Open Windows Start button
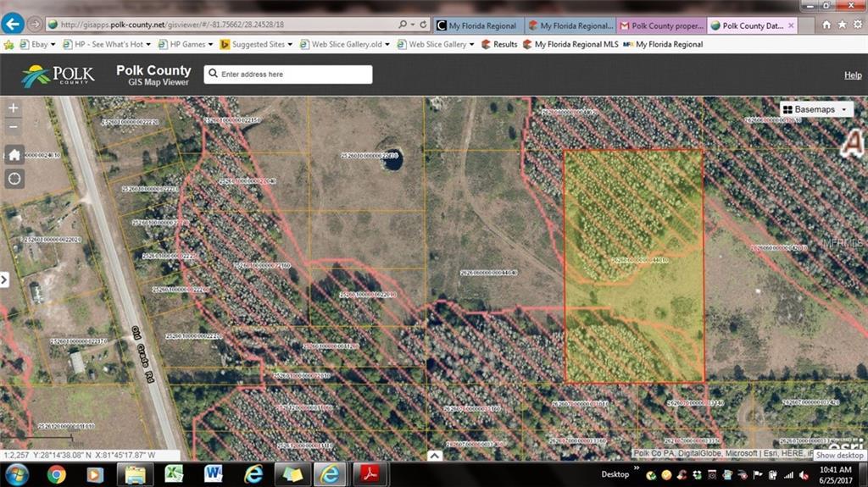 17,475
